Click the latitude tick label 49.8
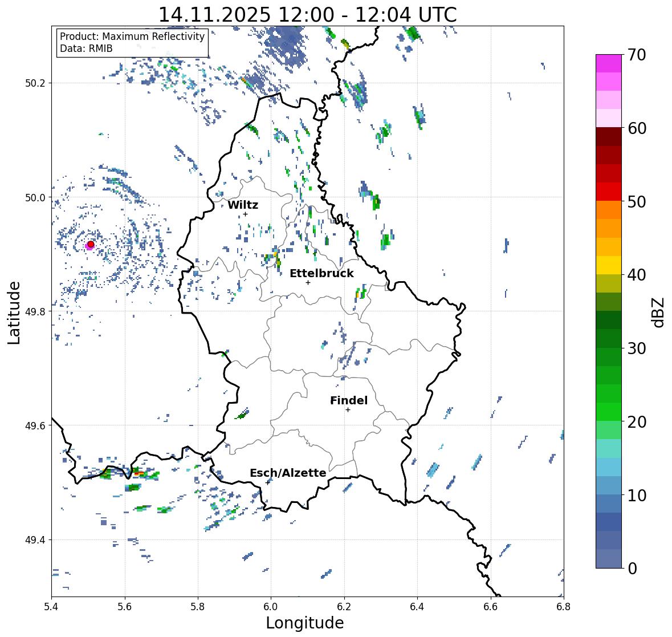Viewport: 672px width, 637px height. 35,311
